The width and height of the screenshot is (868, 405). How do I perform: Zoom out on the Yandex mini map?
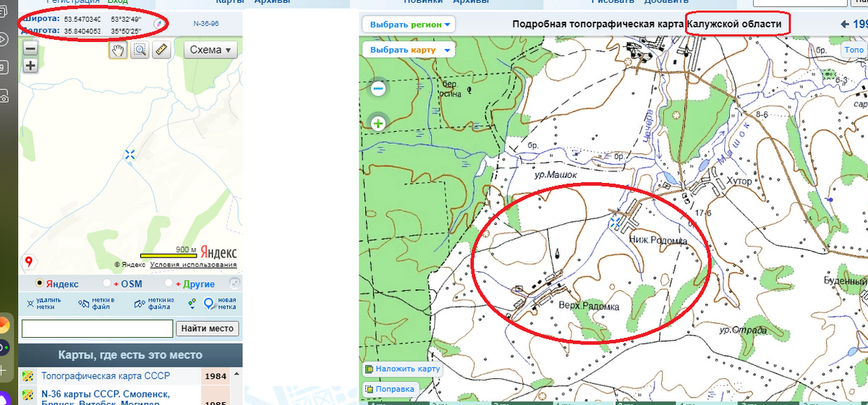[30, 49]
